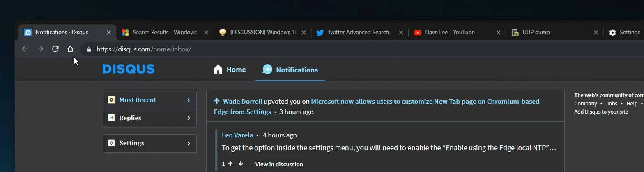The width and height of the screenshot is (644, 172).
Task: Click the Disqus logo
Action: (x=129, y=69)
